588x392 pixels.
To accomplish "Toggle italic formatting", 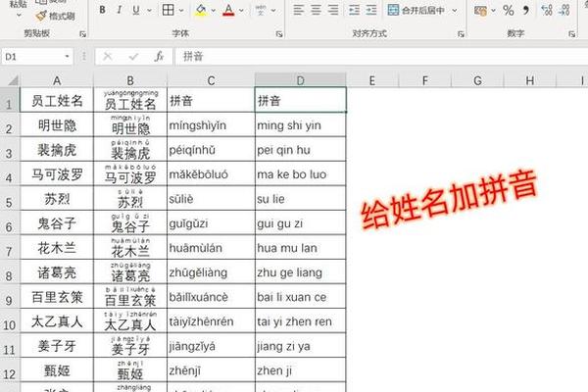I will [120, 10].
